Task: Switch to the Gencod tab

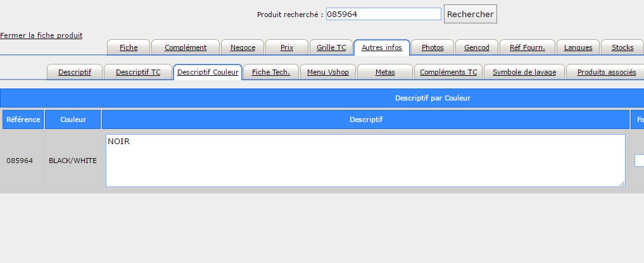Action: [476, 47]
